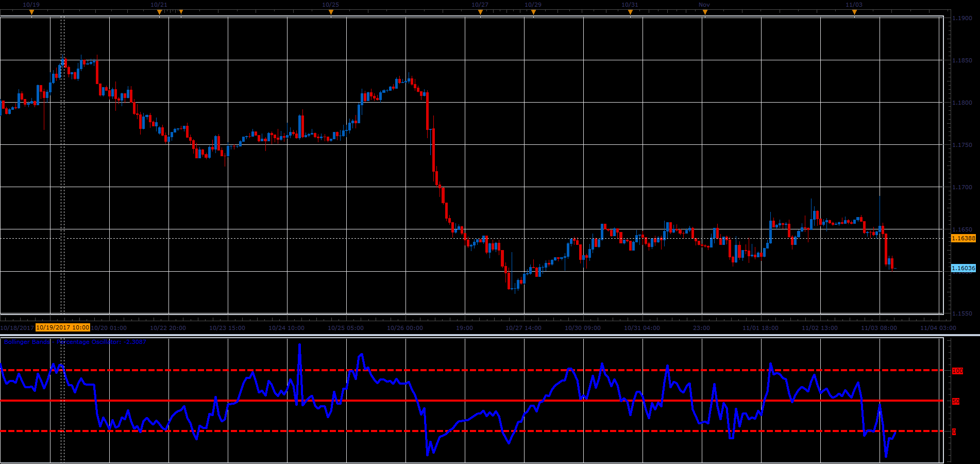This screenshot has height=464, width=980.
Task: Click the 10/29 day marker triangle
Action: coord(533,12)
